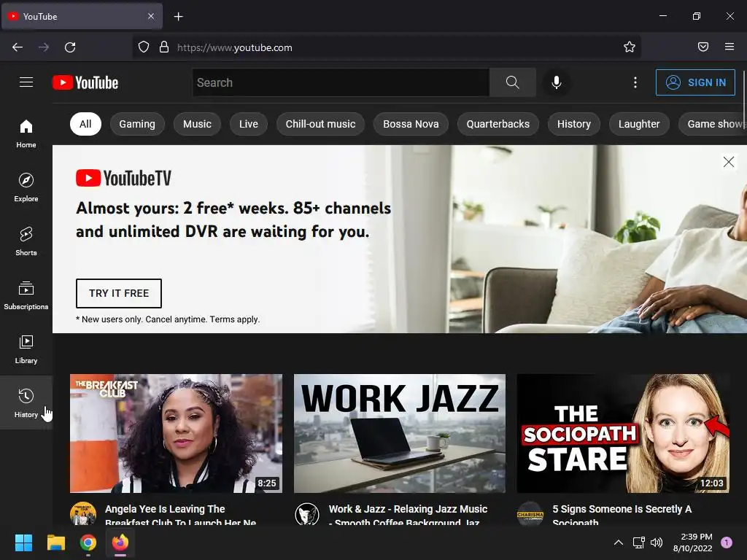Open Shorts in sidebar

pos(26,241)
